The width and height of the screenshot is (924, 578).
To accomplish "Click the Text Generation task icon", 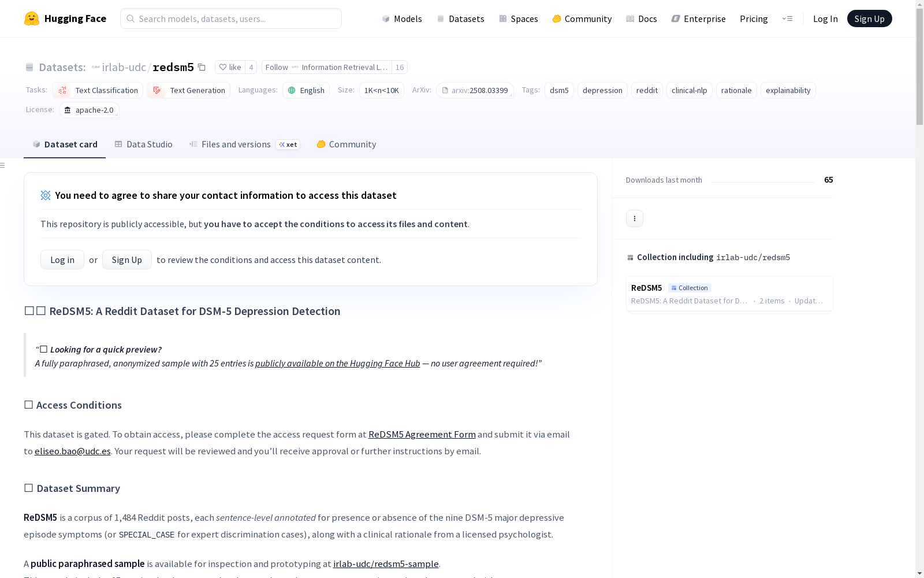I will 157,90.
